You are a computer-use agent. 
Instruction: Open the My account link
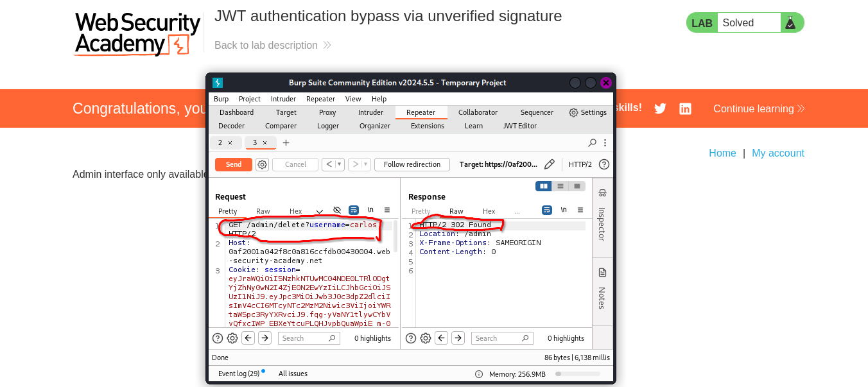[778, 153]
